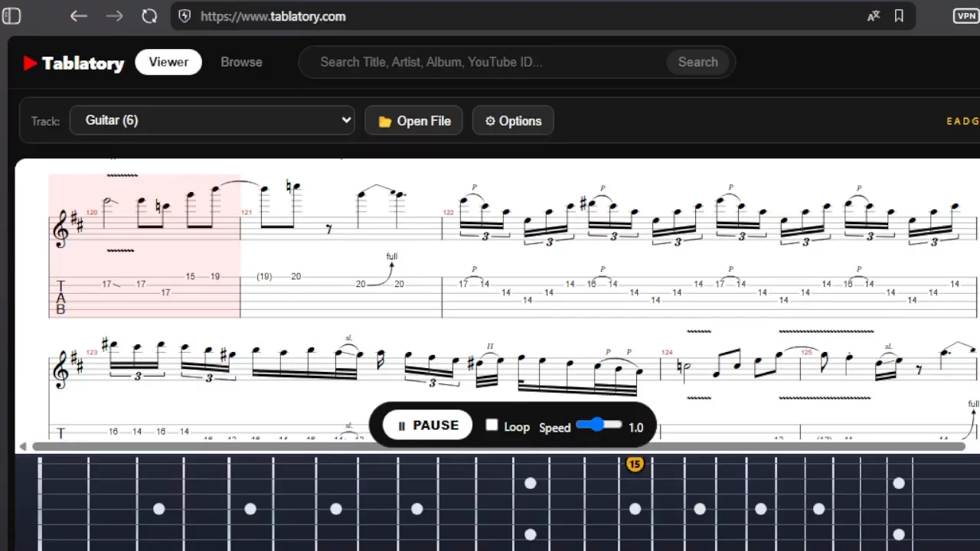The width and height of the screenshot is (980, 551).
Task: Open the VPN badge
Action: click(x=966, y=16)
